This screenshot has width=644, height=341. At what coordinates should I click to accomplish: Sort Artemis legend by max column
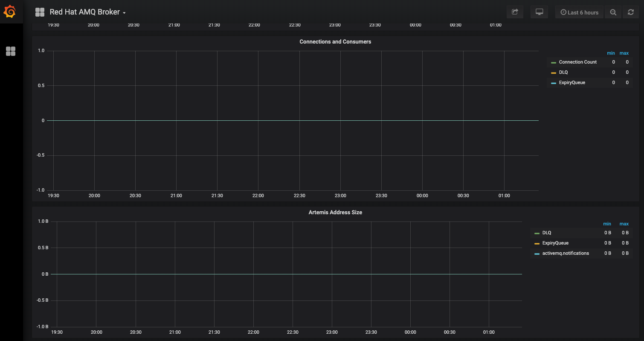pyautogui.click(x=624, y=224)
